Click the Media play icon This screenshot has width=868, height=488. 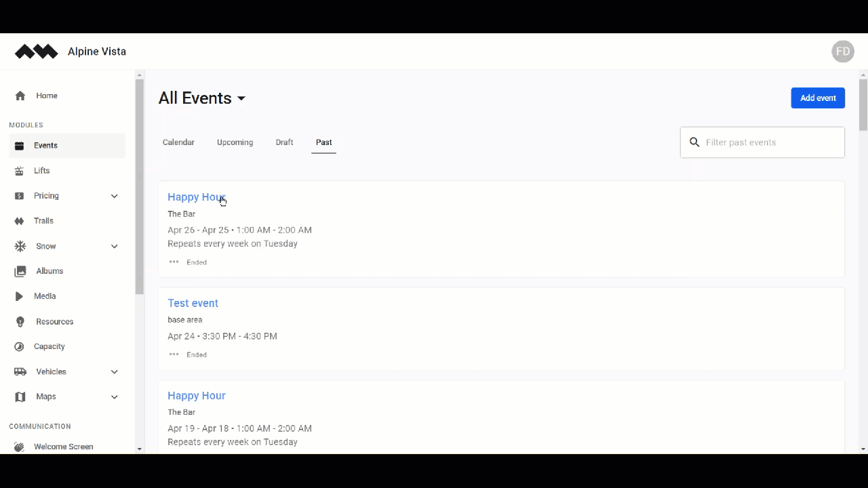click(20, 296)
